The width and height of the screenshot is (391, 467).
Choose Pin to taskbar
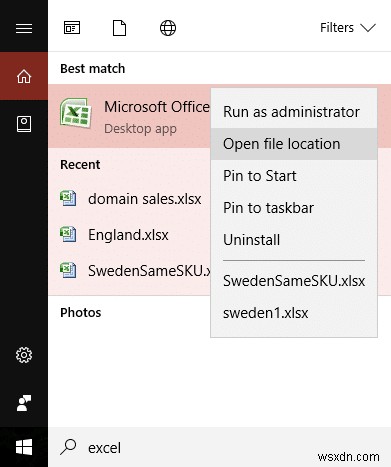coord(294,208)
